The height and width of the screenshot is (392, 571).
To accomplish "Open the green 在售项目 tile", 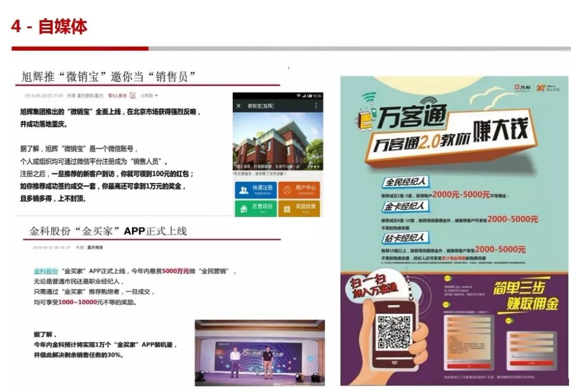I will click(256, 209).
